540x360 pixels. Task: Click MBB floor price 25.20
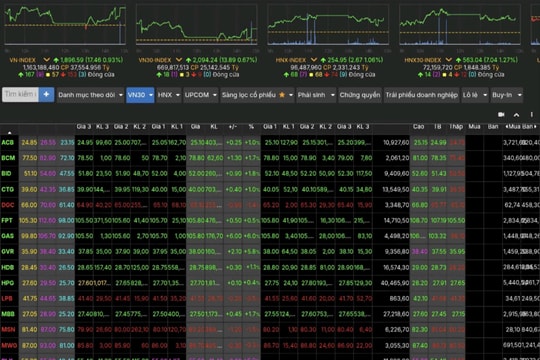66,314
